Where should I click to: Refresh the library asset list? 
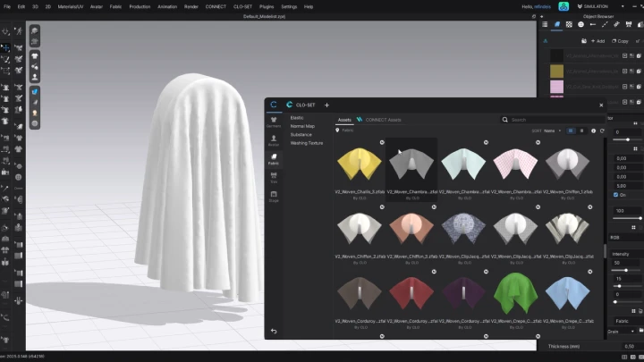coord(602,130)
